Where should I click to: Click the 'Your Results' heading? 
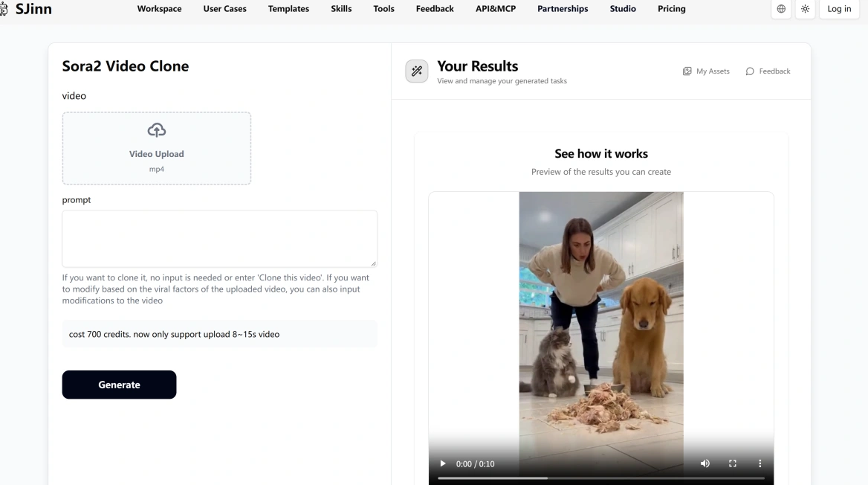tap(477, 66)
